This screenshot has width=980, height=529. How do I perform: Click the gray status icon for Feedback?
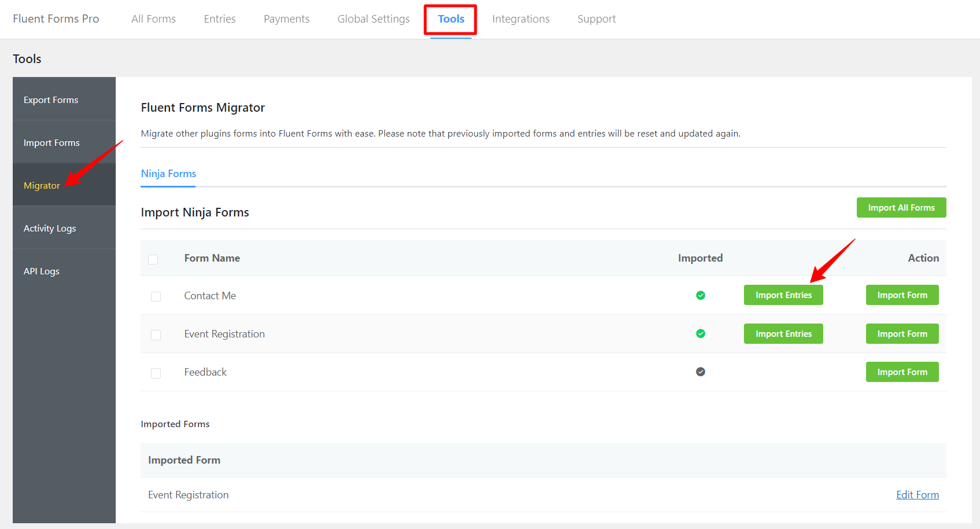[701, 372]
